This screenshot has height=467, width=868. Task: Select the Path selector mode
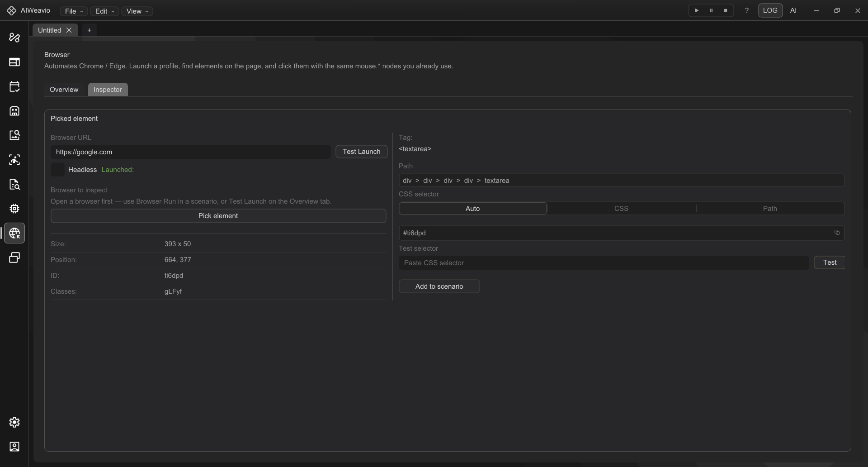click(770, 209)
